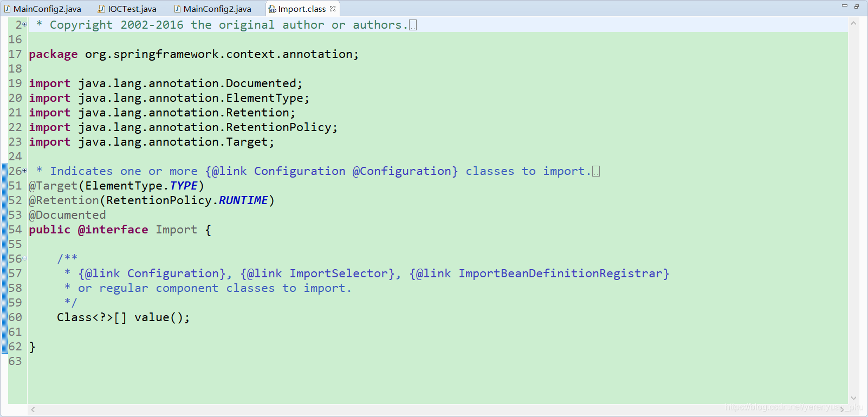
Task: Expand folded copyright comment at line 2
Action: click(25, 24)
